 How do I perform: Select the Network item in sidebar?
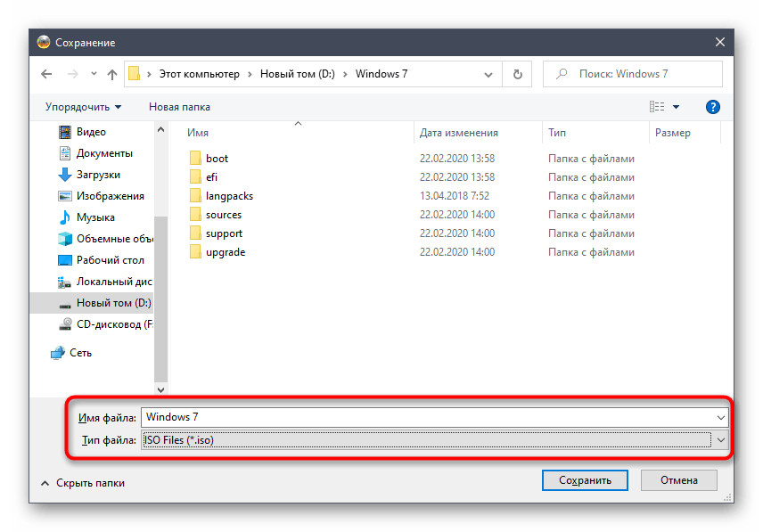pos(80,353)
